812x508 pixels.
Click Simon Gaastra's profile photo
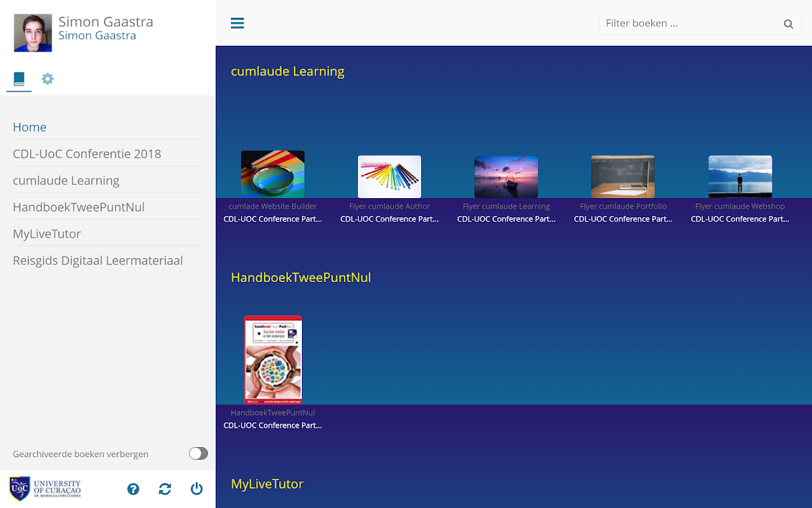33,33
